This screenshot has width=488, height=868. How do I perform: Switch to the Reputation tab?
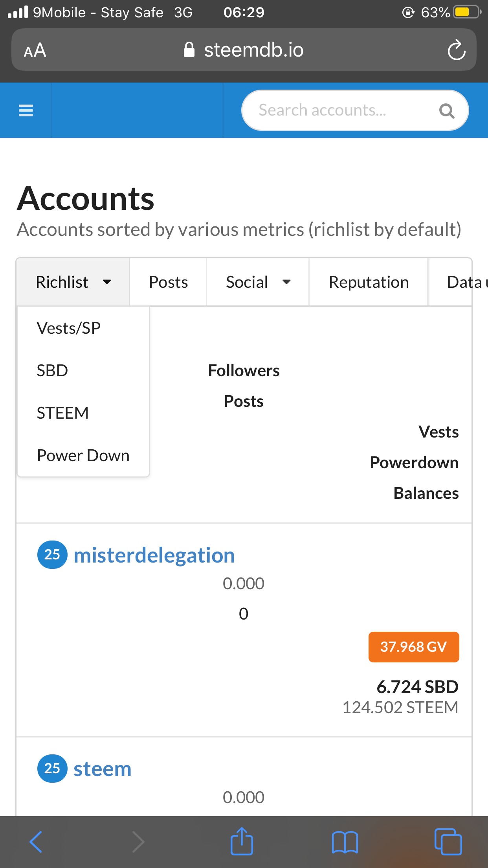click(369, 282)
